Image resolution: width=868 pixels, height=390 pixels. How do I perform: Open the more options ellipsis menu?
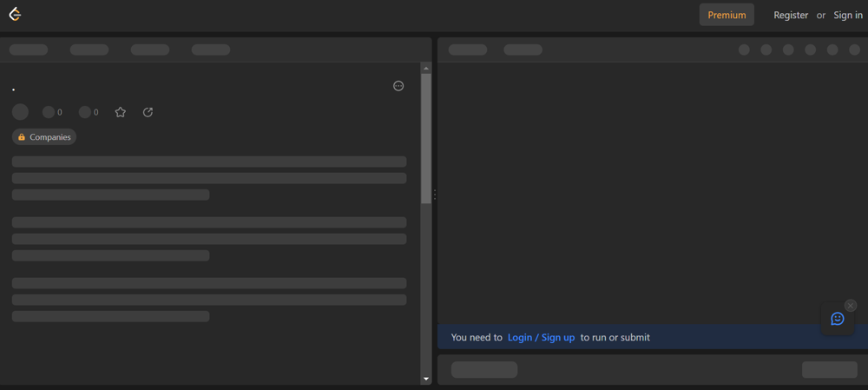tap(398, 86)
